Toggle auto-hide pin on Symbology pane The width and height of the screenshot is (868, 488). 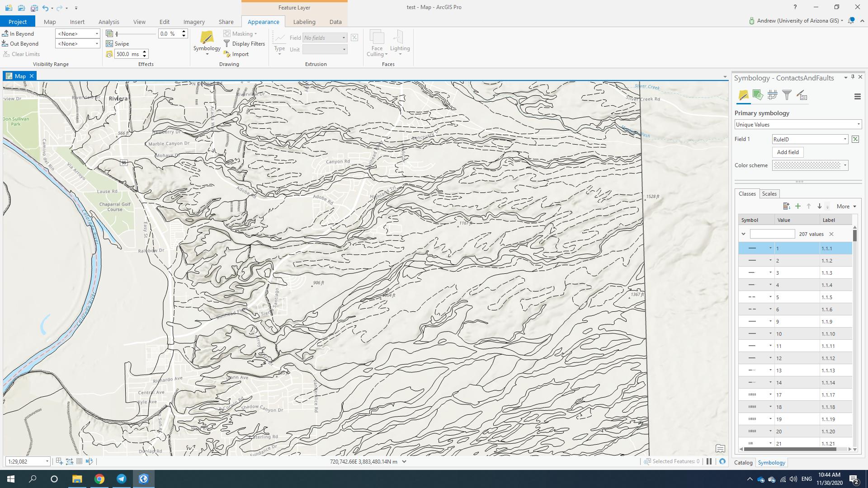coord(853,77)
